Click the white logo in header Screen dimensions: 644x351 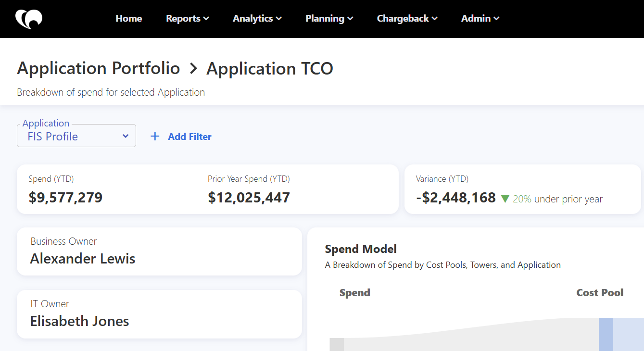click(29, 19)
